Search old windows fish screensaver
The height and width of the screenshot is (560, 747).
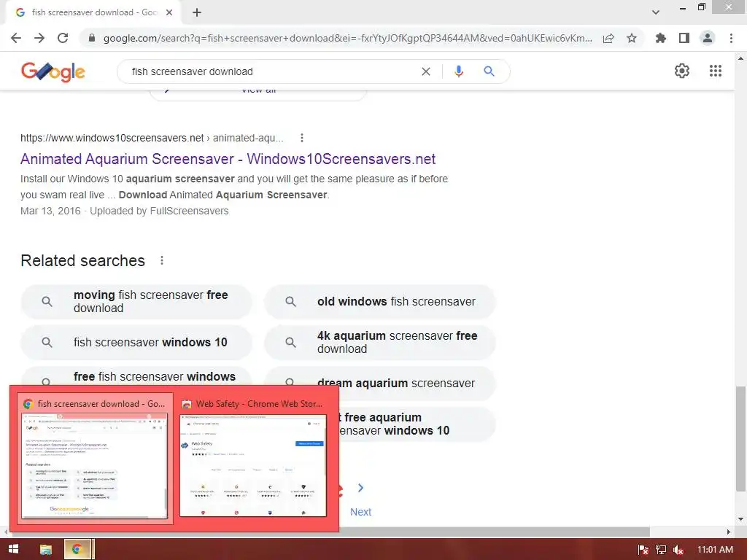(x=380, y=301)
